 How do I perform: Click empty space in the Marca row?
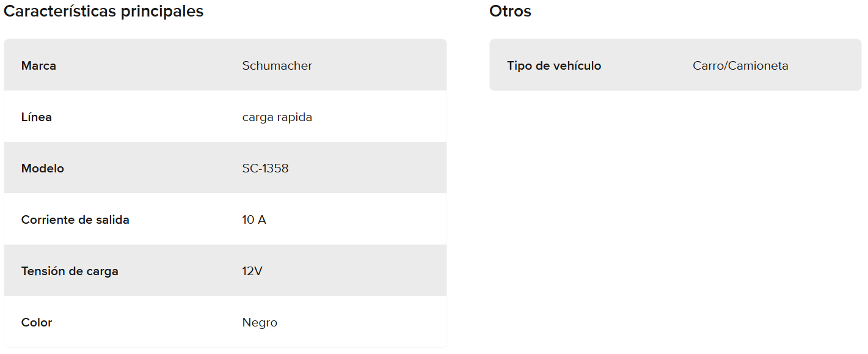click(379, 65)
